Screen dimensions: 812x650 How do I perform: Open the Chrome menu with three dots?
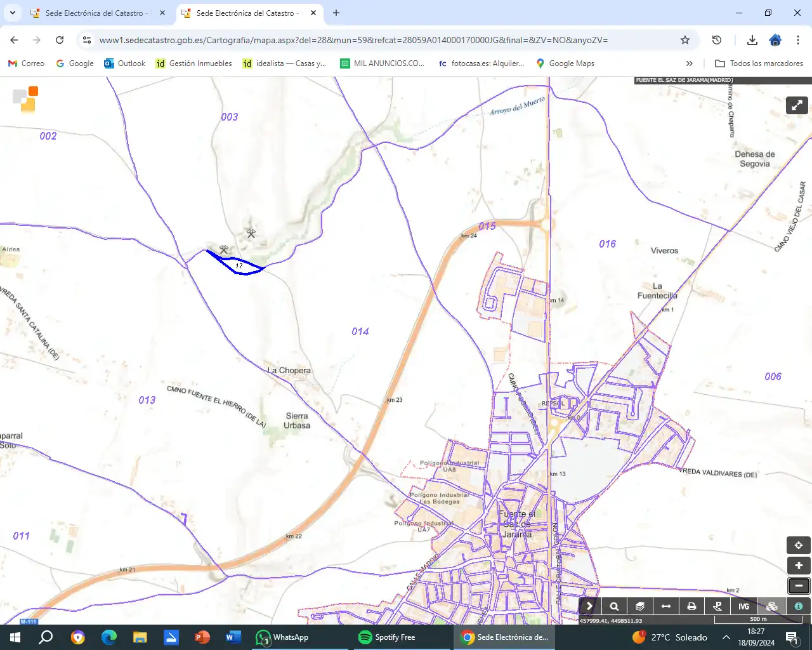(798, 40)
